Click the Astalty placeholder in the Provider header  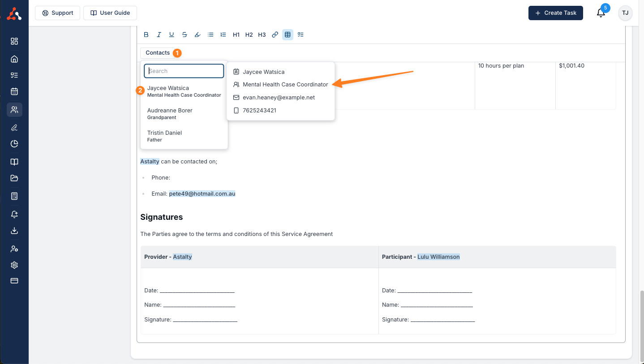182,257
